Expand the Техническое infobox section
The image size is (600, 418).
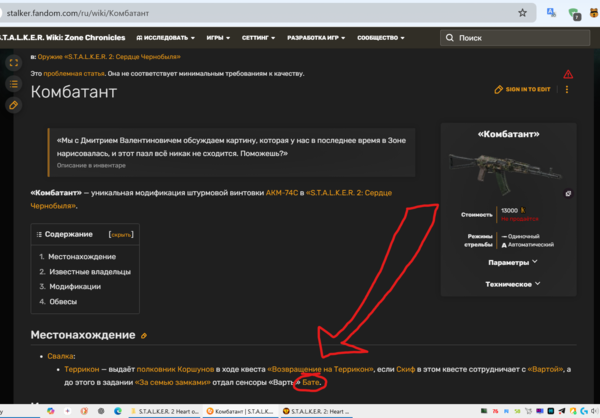(513, 284)
